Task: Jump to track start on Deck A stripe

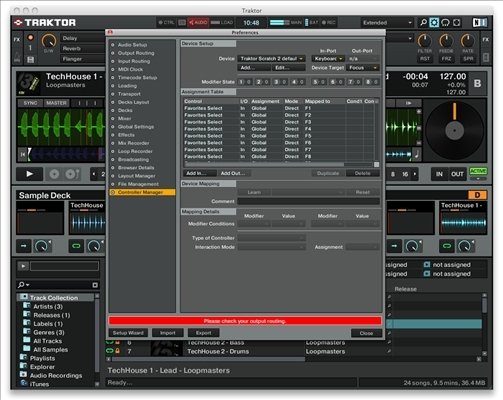Action: click(23, 154)
